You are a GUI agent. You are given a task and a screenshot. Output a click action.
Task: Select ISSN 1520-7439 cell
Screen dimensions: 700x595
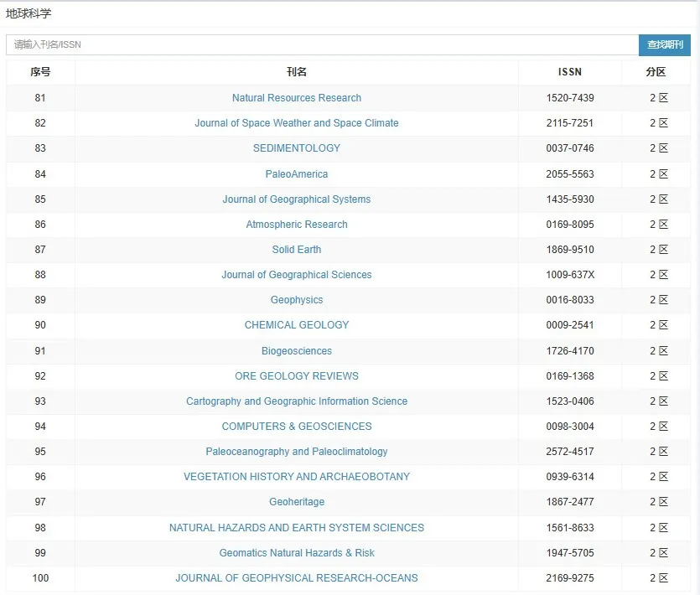tap(570, 98)
